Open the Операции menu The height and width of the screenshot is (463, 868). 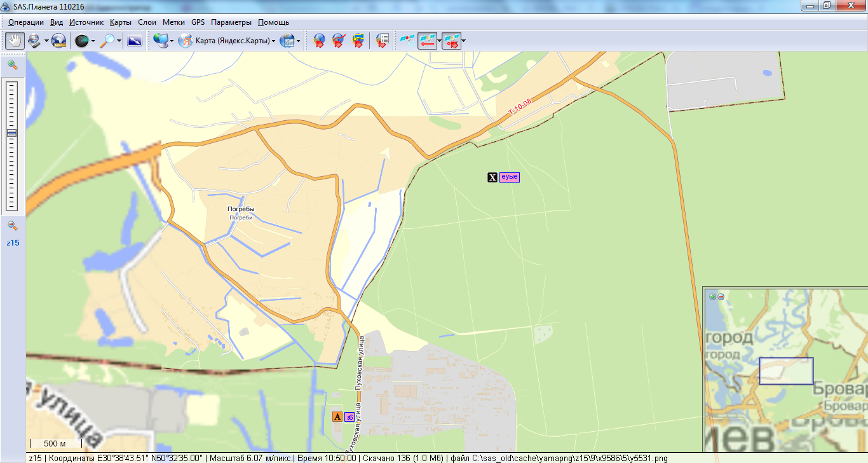(26, 22)
